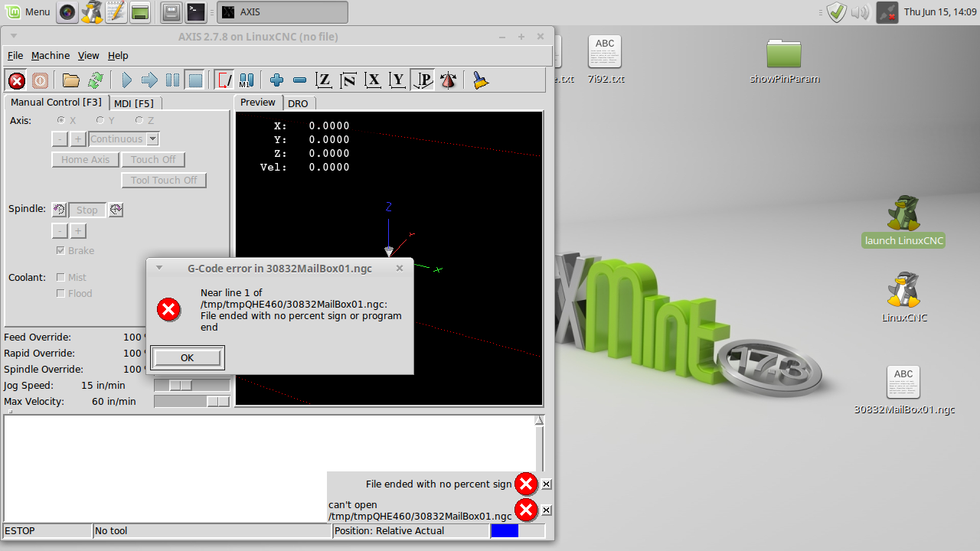Open launch LinuxCNC desktop shortcut
The image size is (980, 551).
click(903, 221)
